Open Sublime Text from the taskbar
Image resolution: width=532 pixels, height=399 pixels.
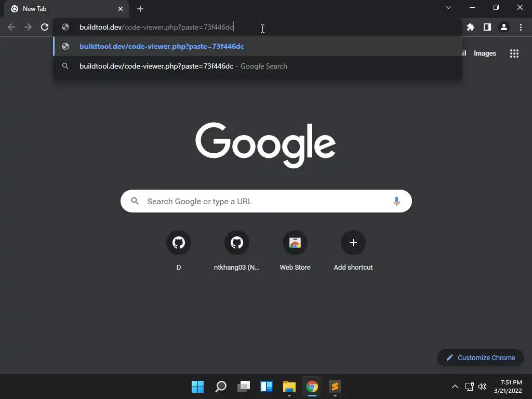tap(335, 387)
